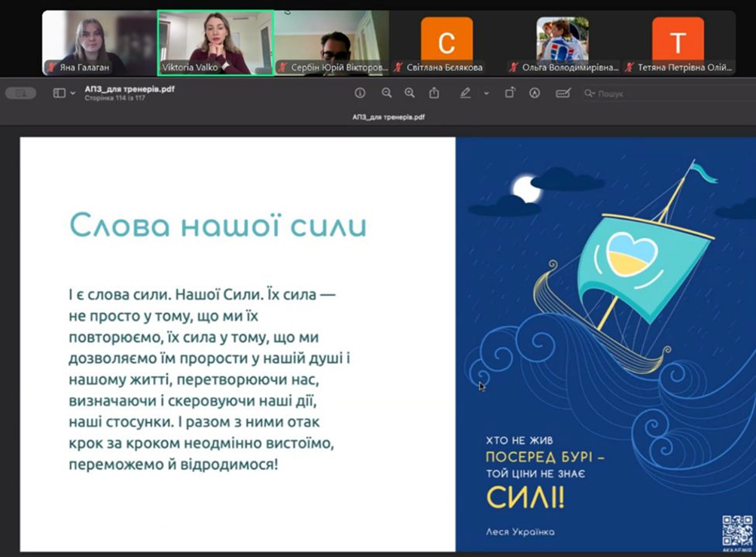Show the Markup toolbar icon
This screenshot has height=557, width=756.
tap(535, 93)
